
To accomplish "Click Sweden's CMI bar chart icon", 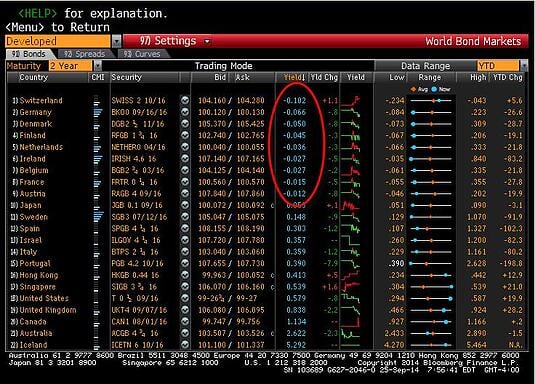I will [98, 217].
